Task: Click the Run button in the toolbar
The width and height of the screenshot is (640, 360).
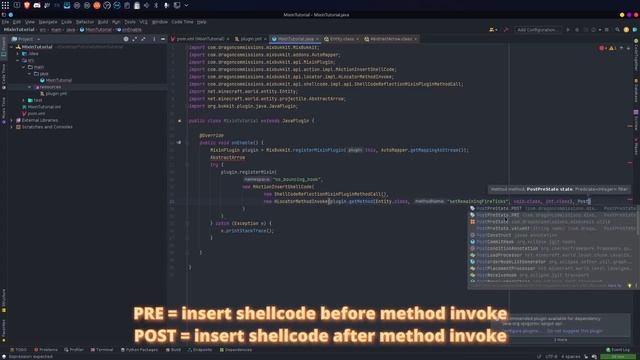Action: pyautogui.click(x=568, y=30)
